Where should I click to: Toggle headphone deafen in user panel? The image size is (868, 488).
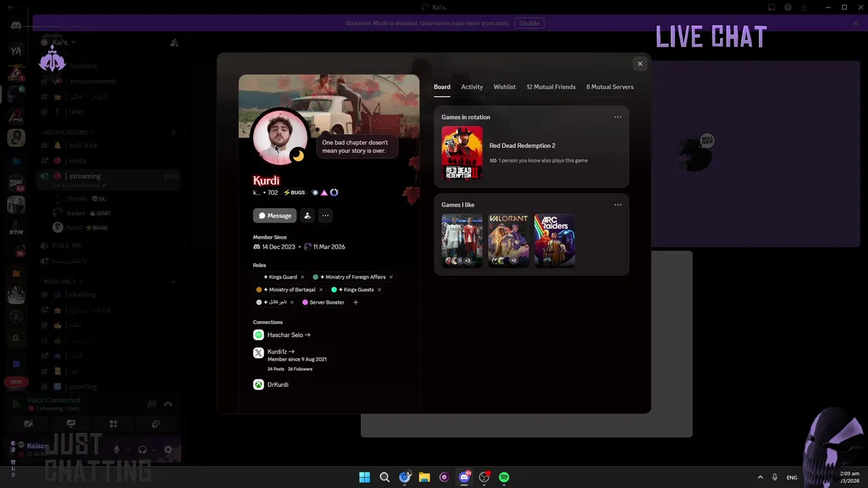pos(142,449)
